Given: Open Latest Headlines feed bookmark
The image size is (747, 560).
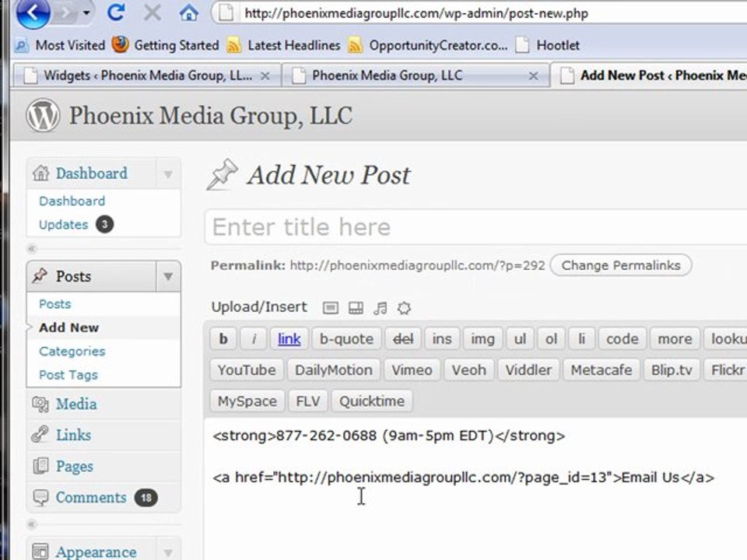Looking at the screenshot, I should (x=283, y=45).
